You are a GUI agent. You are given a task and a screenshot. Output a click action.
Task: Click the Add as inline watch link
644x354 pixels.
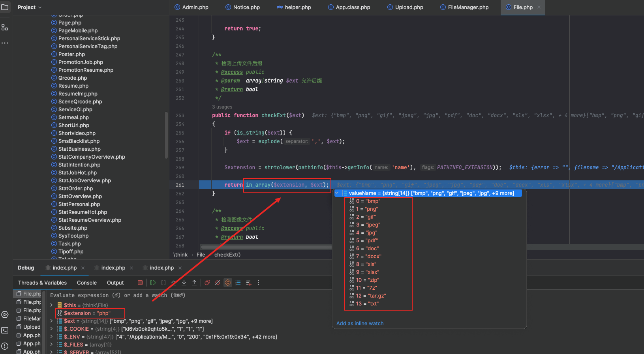coord(360,323)
